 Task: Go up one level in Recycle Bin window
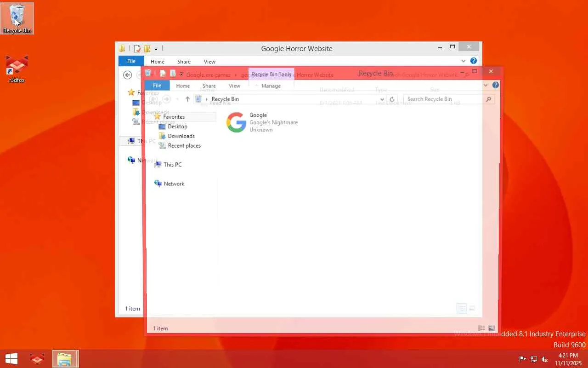187,99
